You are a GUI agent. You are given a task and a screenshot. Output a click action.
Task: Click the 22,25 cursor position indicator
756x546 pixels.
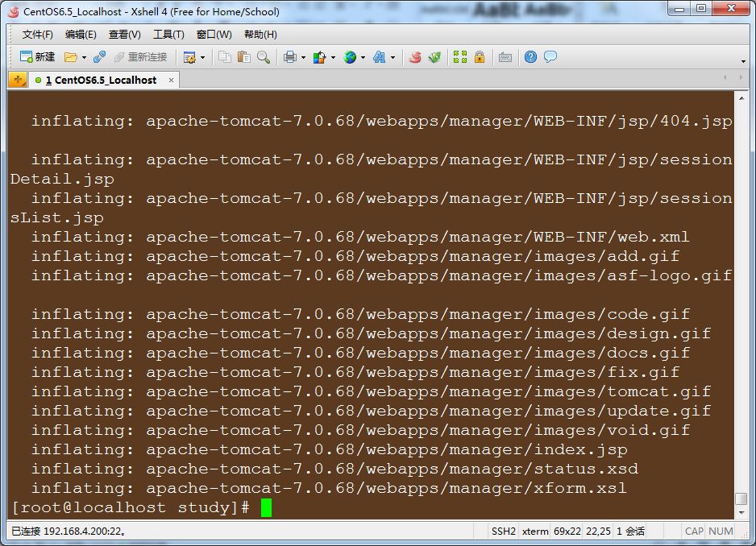pyautogui.click(x=598, y=531)
